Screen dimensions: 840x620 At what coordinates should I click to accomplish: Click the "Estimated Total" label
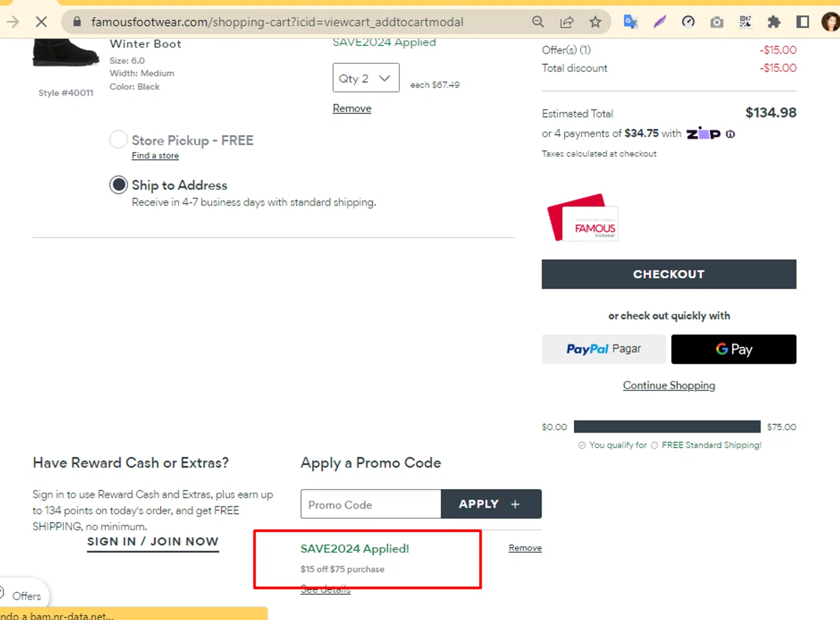click(x=577, y=114)
